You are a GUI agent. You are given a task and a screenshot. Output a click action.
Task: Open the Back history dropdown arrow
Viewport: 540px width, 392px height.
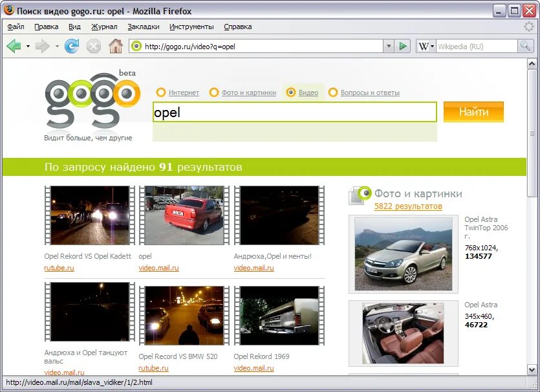(28, 46)
